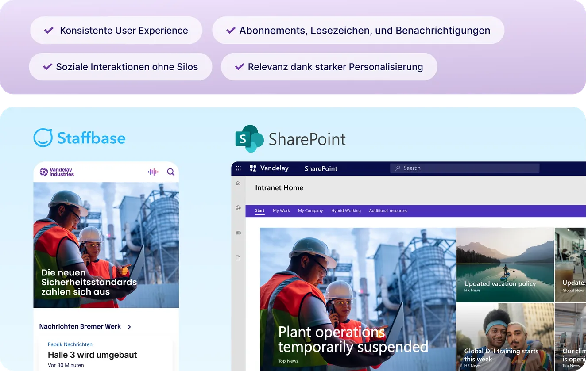Open Global DEI training starts this week tile

pos(505,337)
